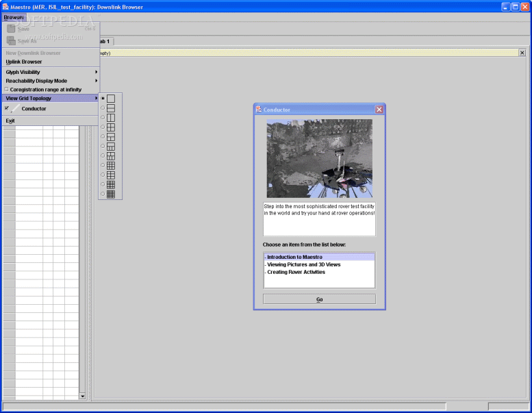The width and height of the screenshot is (532, 413).
Task: Choose the single-pane grid layout icon
Action: (111, 99)
